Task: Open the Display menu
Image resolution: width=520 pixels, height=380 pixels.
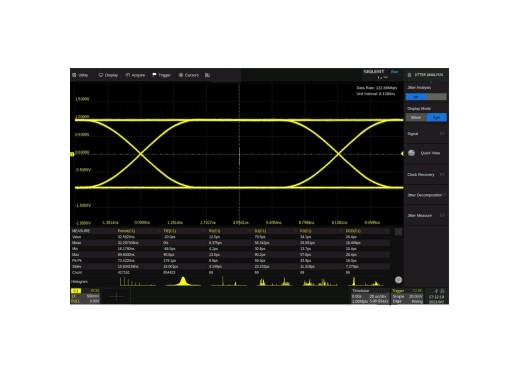Action: [108, 75]
